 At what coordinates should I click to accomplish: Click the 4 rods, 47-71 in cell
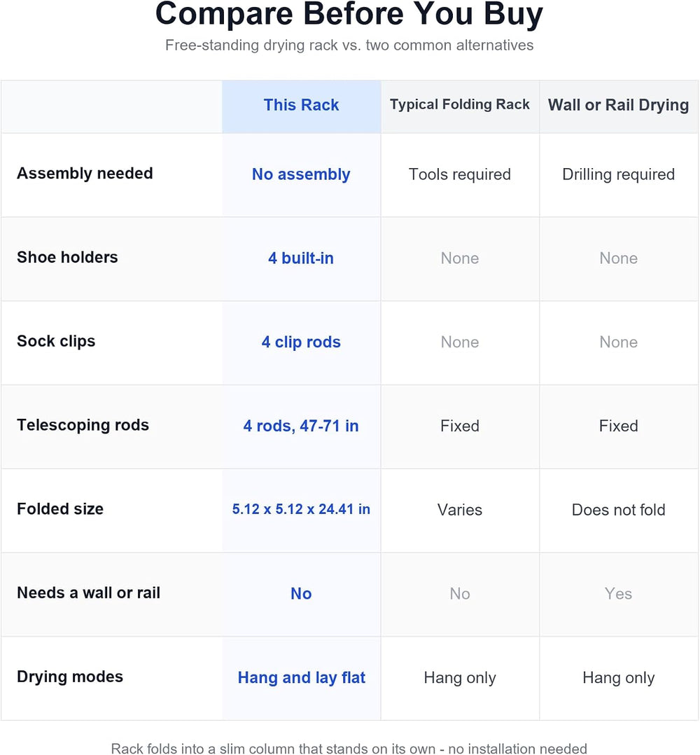tap(301, 426)
